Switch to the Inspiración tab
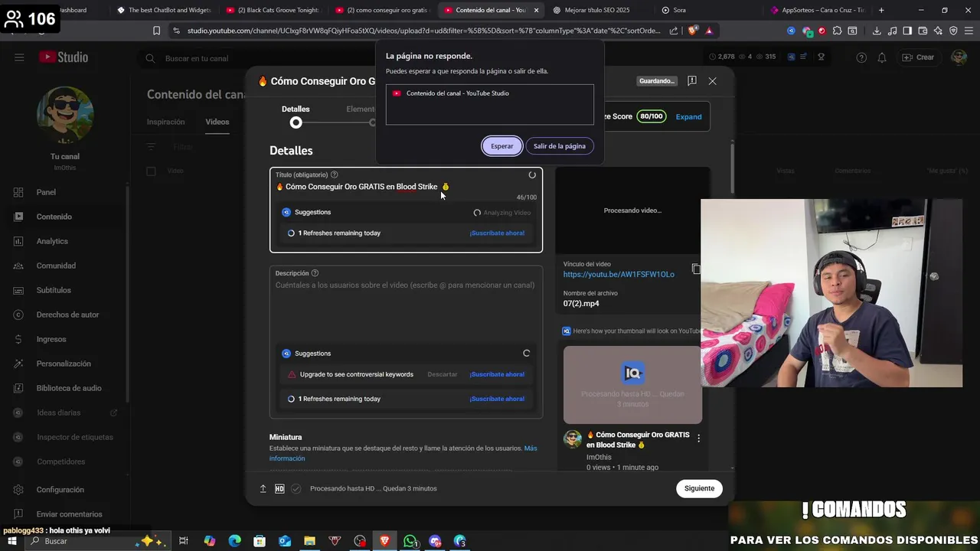The width and height of the screenshot is (980, 551). point(166,122)
